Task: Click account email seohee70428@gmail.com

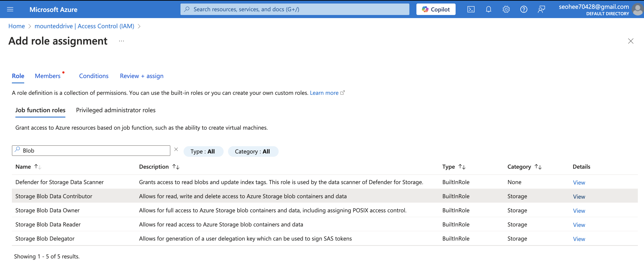Action: click(594, 7)
